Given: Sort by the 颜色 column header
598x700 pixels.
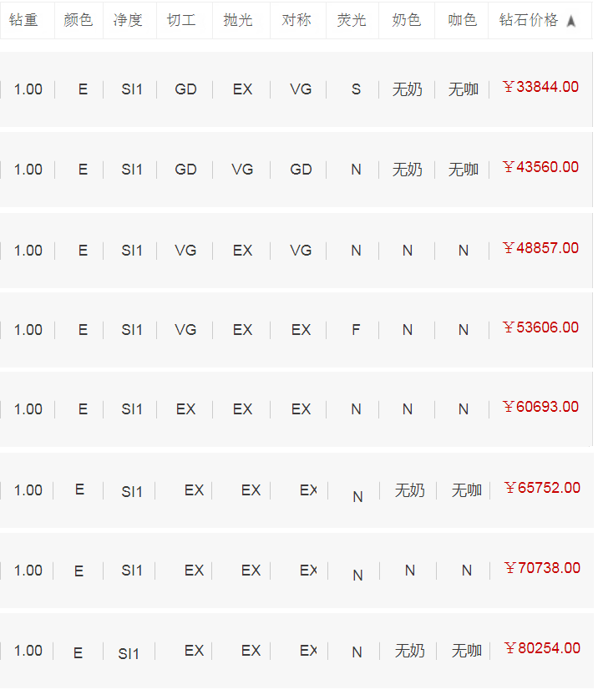Looking at the screenshot, I should [x=79, y=20].
